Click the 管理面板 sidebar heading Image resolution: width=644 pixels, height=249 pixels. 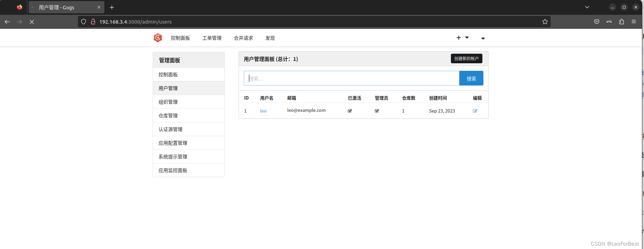coord(169,60)
